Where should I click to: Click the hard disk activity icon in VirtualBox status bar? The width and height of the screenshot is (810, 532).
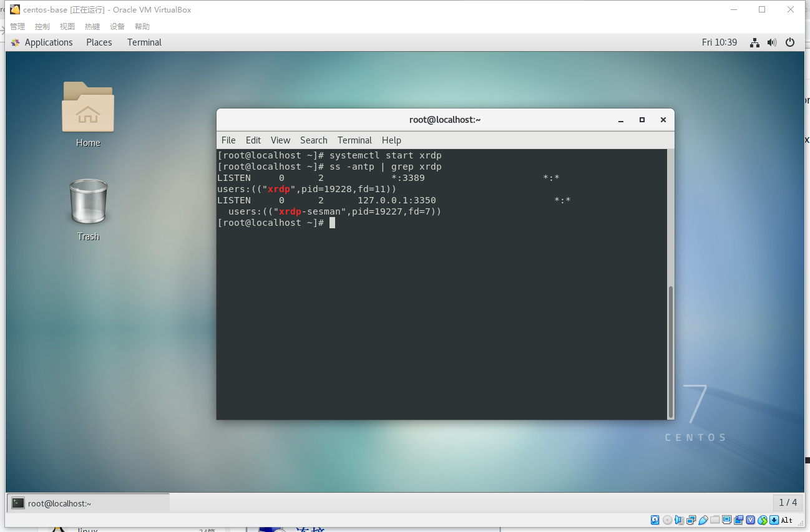click(x=655, y=520)
